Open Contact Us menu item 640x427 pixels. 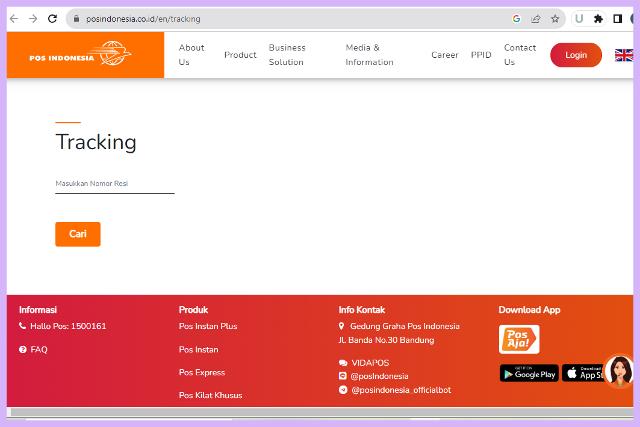click(x=520, y=55)
